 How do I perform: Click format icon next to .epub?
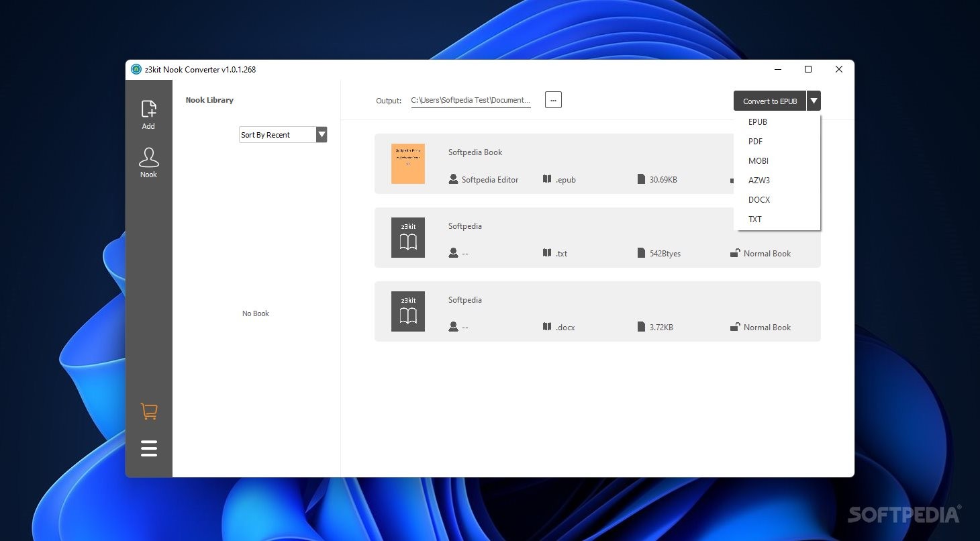point(547,179)
